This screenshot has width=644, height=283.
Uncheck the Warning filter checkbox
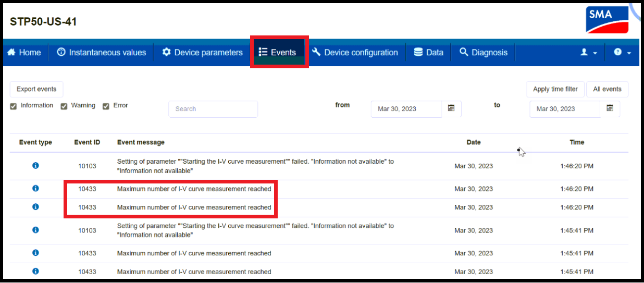(x=64, y=106)
